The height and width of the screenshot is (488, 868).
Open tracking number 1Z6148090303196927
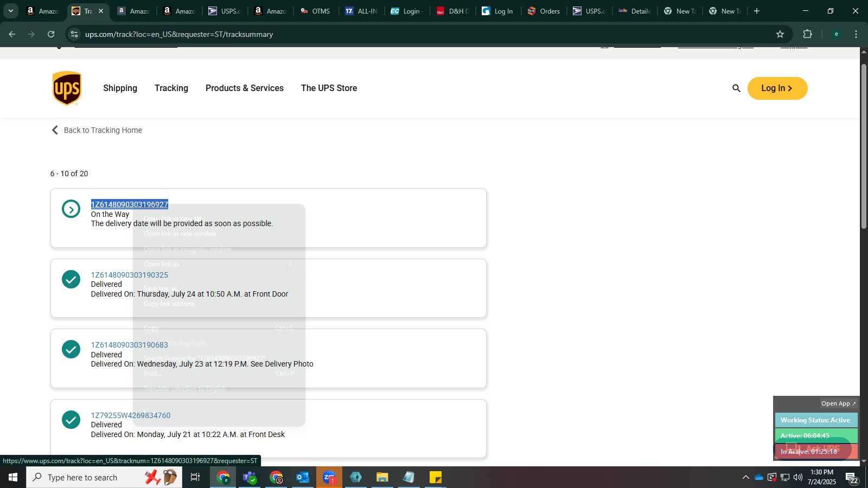(x=130, y=204)
